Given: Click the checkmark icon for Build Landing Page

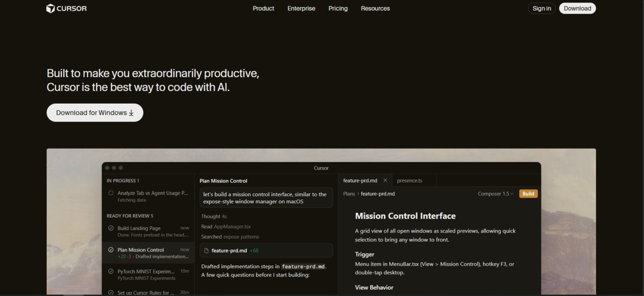Looking at the screenshot, I should (x=111, y=228).
